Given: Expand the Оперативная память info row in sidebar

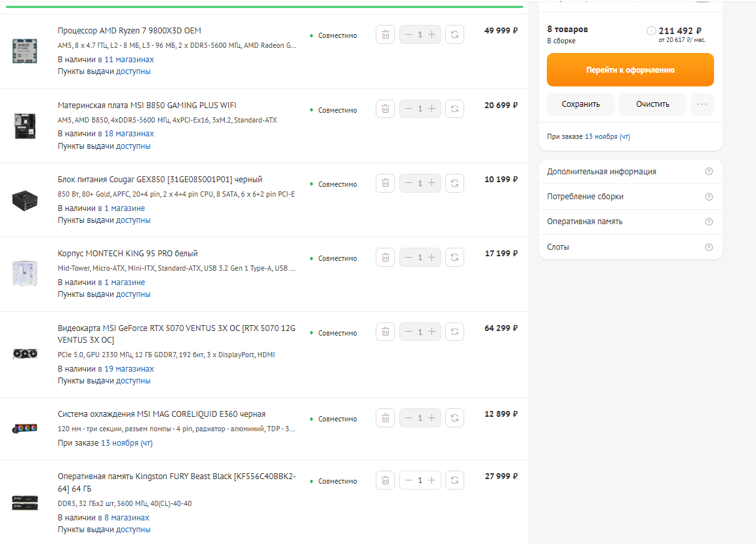Looking at the screenshot, I should (x=584, y=222).
